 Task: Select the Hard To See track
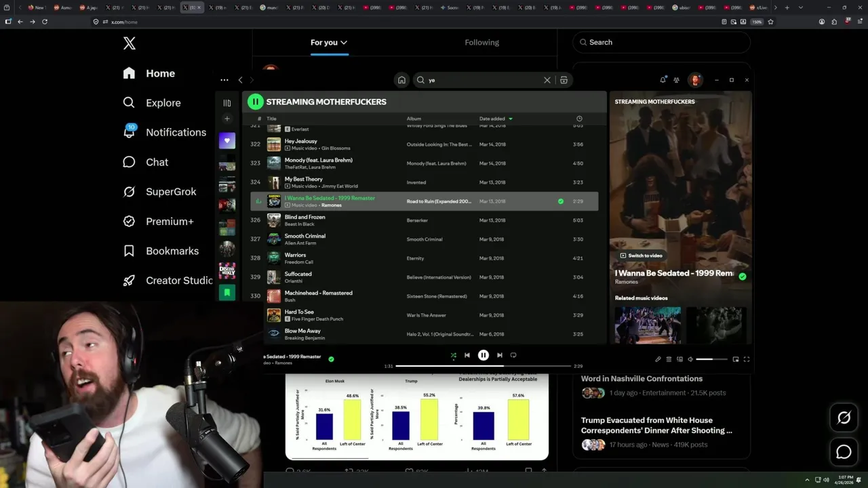(x=424, y=315)
